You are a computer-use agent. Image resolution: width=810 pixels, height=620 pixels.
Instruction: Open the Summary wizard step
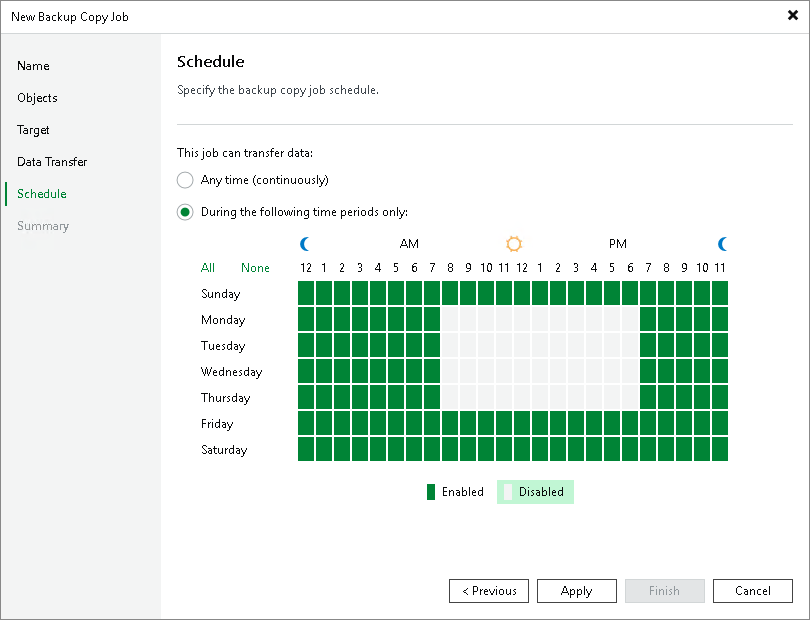[42, 226]
